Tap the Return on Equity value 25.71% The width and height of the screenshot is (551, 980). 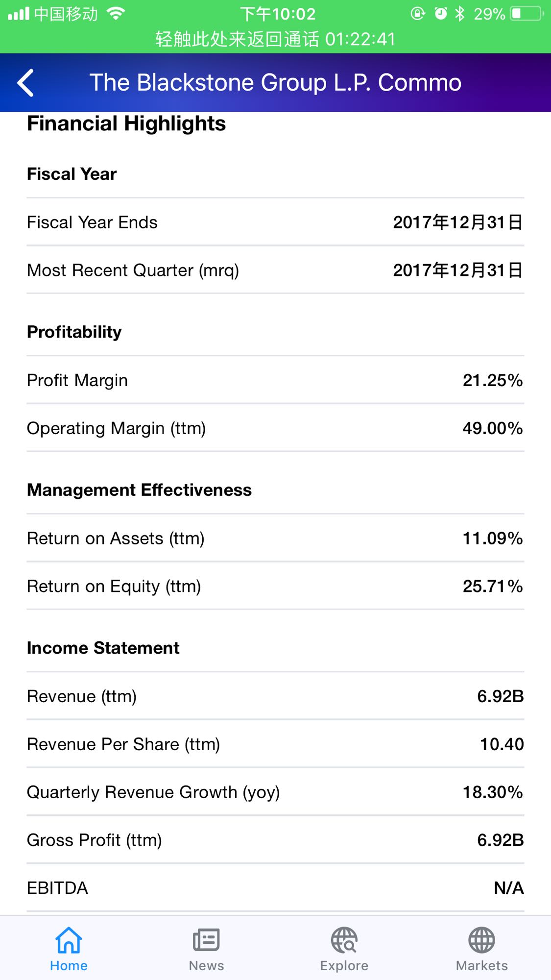click(x=492, y=586)
